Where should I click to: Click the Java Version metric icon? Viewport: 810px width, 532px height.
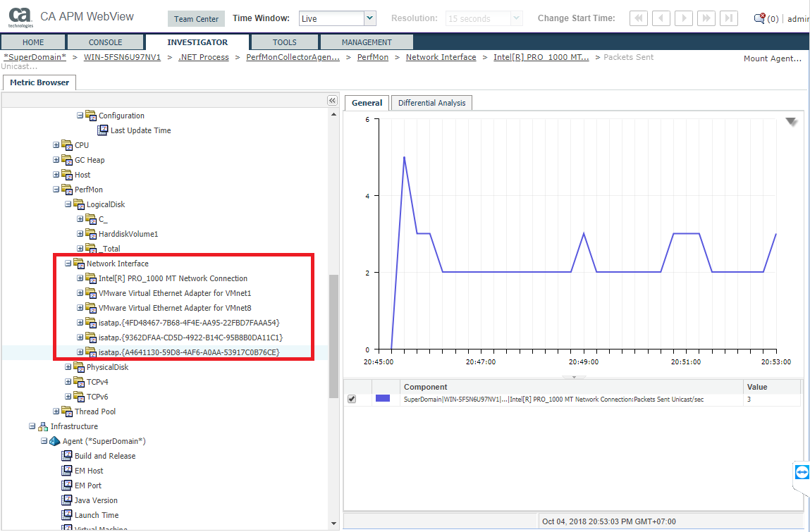coord(67,500)
